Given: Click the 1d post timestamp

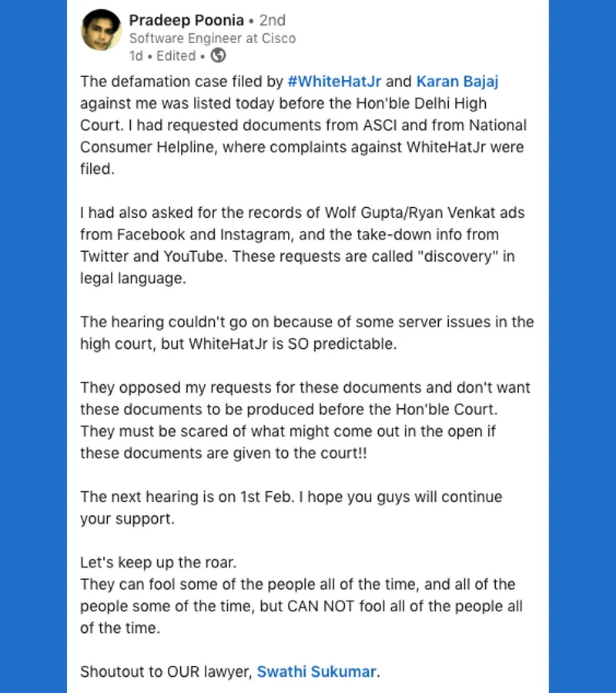Looking at the screenshot, I should (x=136, y=56).
